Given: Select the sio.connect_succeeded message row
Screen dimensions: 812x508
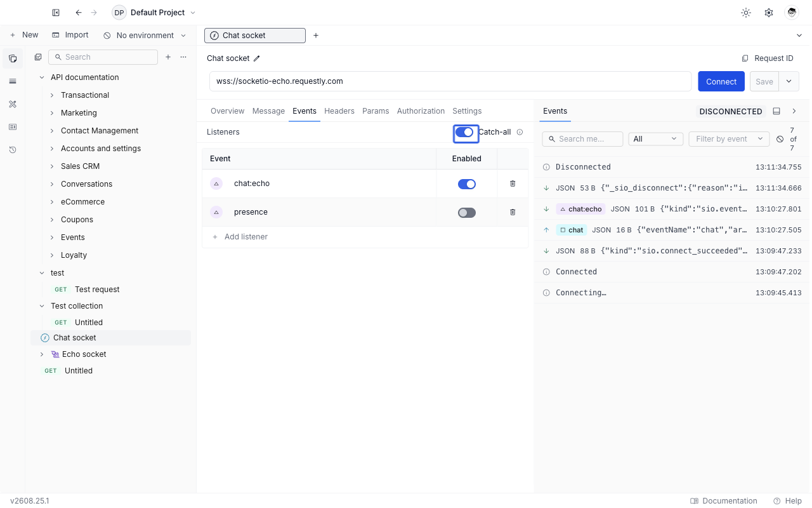Looking at the screenshot, I should pyautogui.click(x=673, y=251).
